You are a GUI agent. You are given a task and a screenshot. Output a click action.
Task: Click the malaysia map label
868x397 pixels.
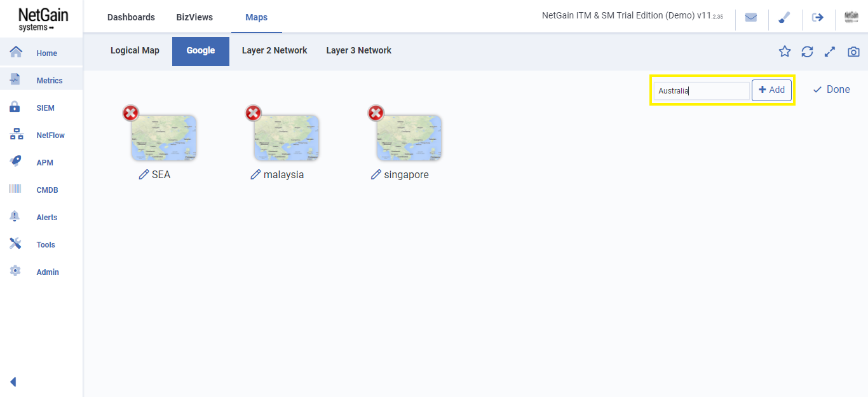click(x=284, y=174)
